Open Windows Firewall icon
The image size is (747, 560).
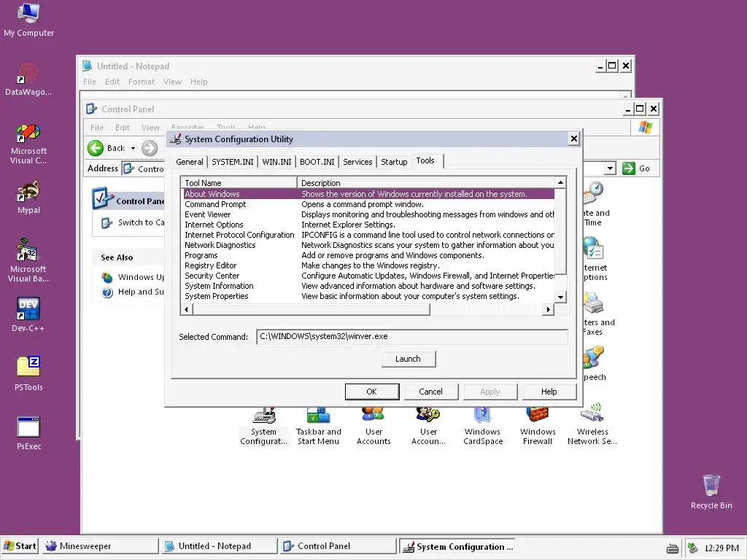coord(538,427)
